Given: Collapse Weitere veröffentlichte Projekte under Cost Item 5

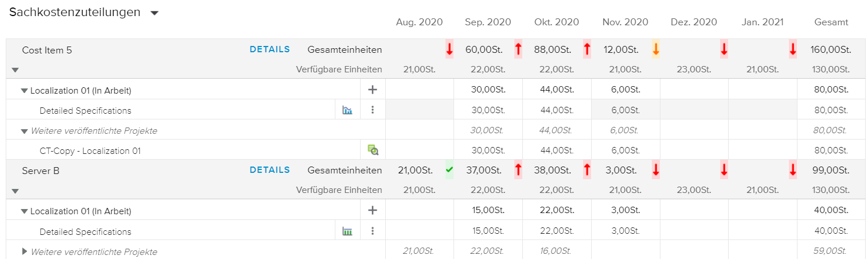Looking at the screenshot, I should 24,131.
